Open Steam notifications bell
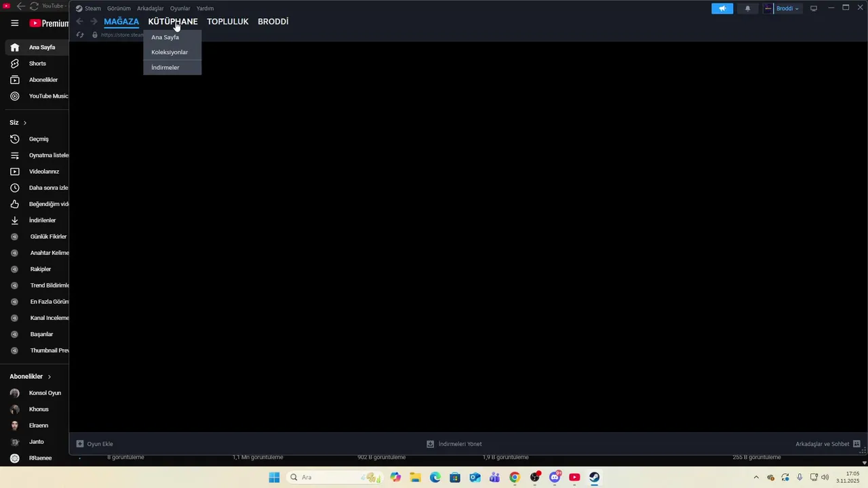868x488 pixels. point(748,8)
